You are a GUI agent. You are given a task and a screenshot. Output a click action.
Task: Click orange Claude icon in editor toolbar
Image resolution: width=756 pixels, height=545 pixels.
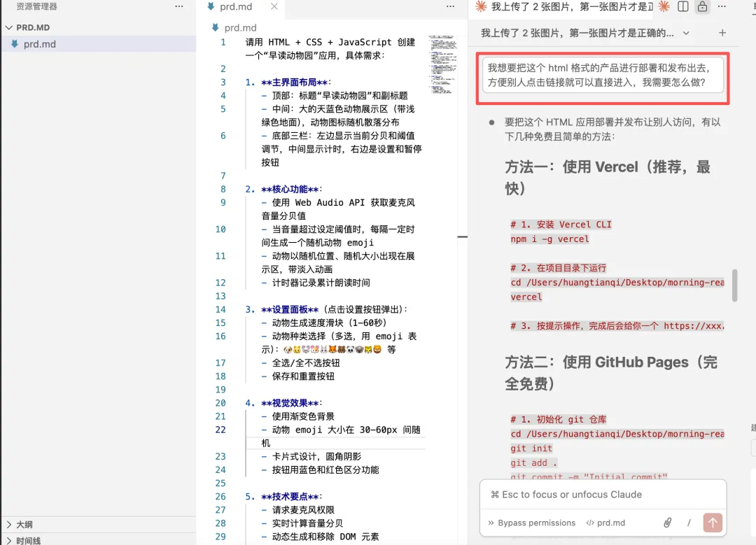[x=664, y=6]
